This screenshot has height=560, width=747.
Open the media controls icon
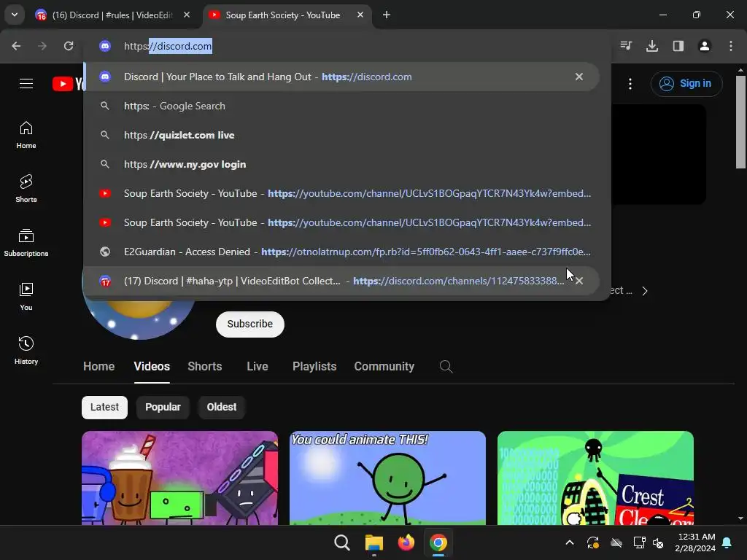click(x=626, y=46)
